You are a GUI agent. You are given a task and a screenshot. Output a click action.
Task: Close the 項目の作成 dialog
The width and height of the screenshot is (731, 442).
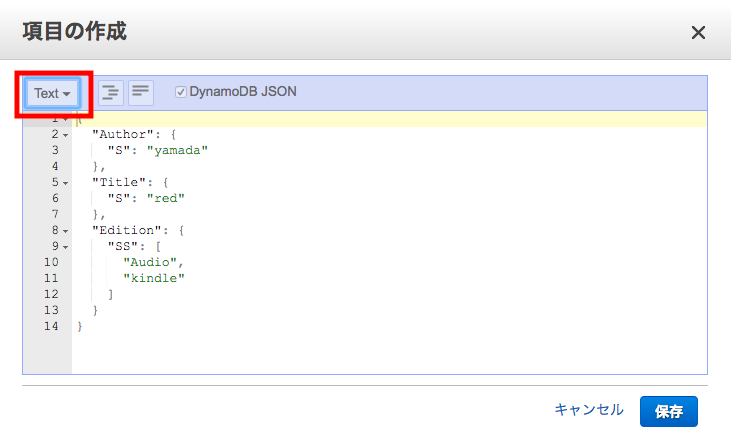698,33
